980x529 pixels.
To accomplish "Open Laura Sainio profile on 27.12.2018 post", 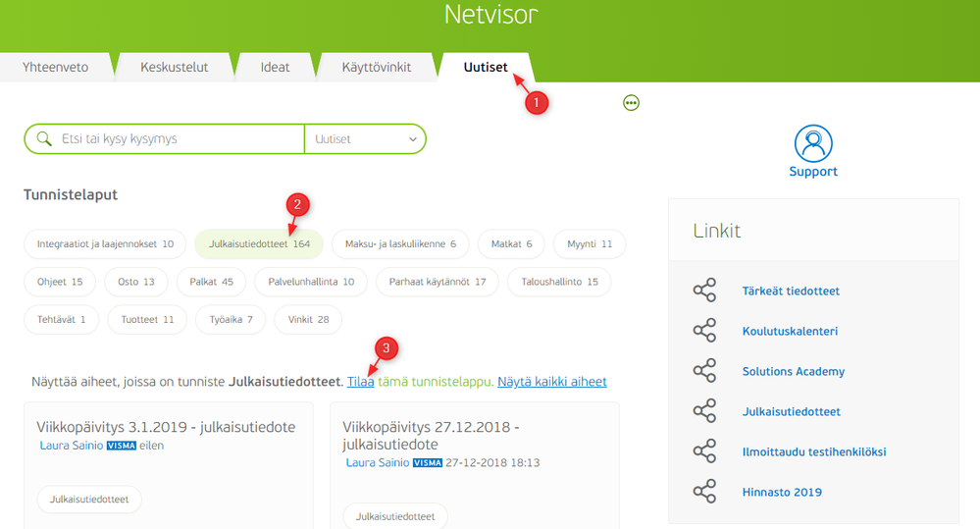I will [378, 462].
